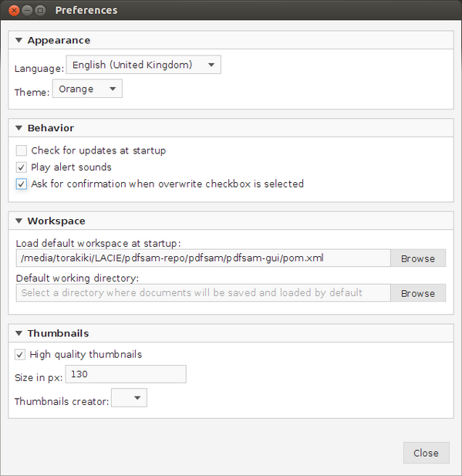Collapse the Workspace section triangle
This screenshot has height=476, width=462.
(x=19, y=221)
